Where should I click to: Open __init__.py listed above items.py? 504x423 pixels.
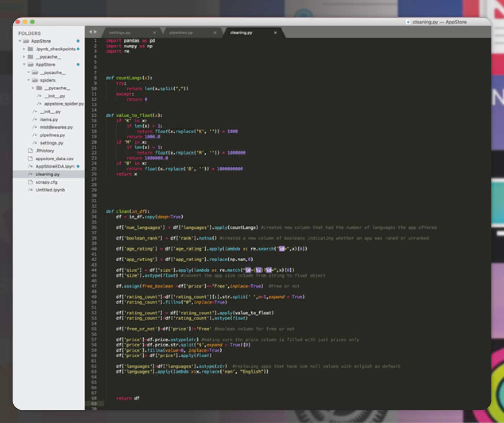50,112
